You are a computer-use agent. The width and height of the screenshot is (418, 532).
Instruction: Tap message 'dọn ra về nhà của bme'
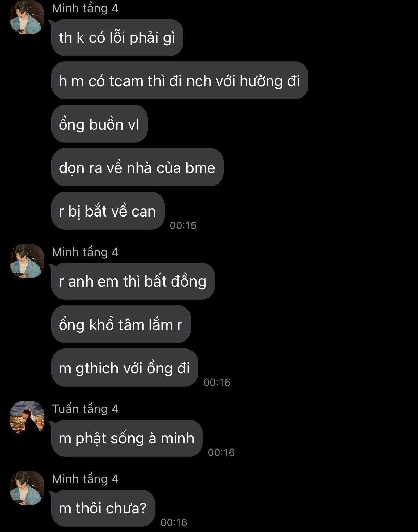[x=137, y=167]
